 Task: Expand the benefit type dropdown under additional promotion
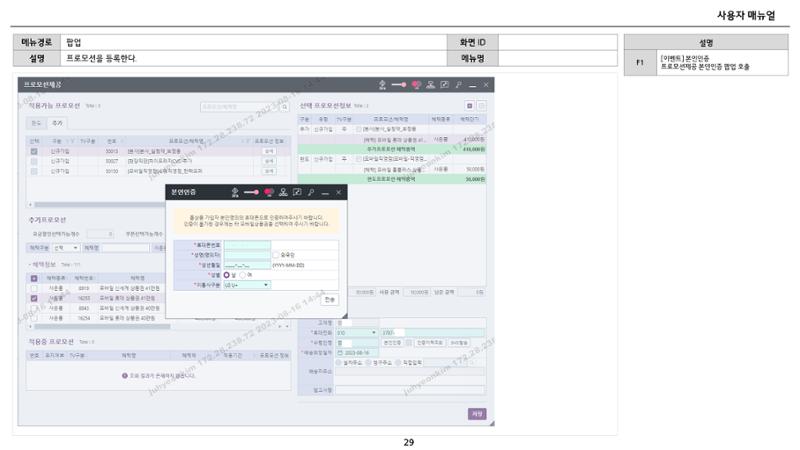tap(66, 248)
